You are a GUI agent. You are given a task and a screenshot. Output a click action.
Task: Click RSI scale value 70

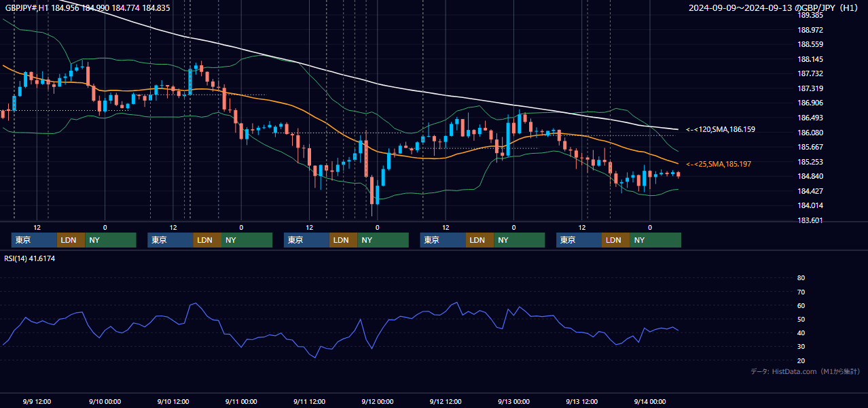coord(801,292)
